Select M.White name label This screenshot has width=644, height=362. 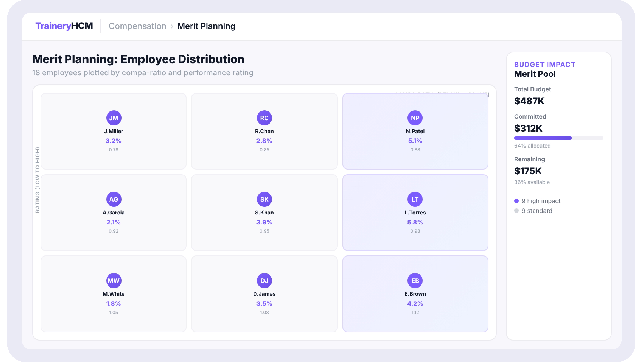coord(114,294)
